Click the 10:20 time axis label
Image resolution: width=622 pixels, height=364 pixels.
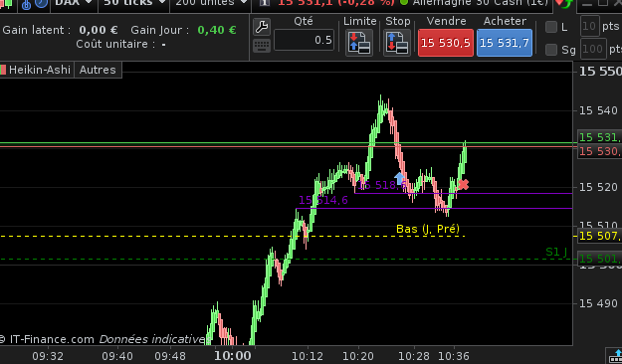358,356
